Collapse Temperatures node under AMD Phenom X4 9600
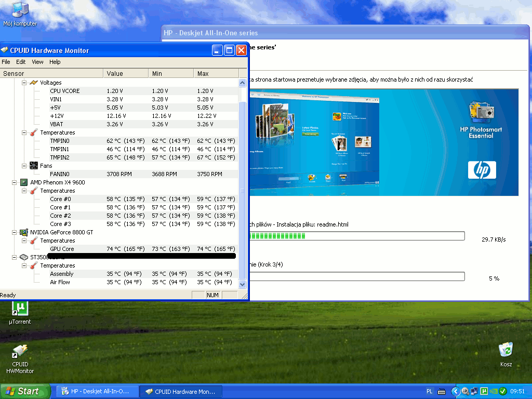This screenshot has height=399, width=532. click(24, 191)
